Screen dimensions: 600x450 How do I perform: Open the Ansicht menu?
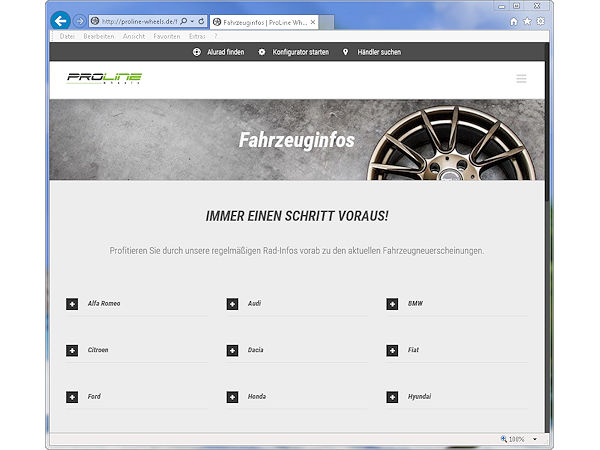(x=134, y=36)
